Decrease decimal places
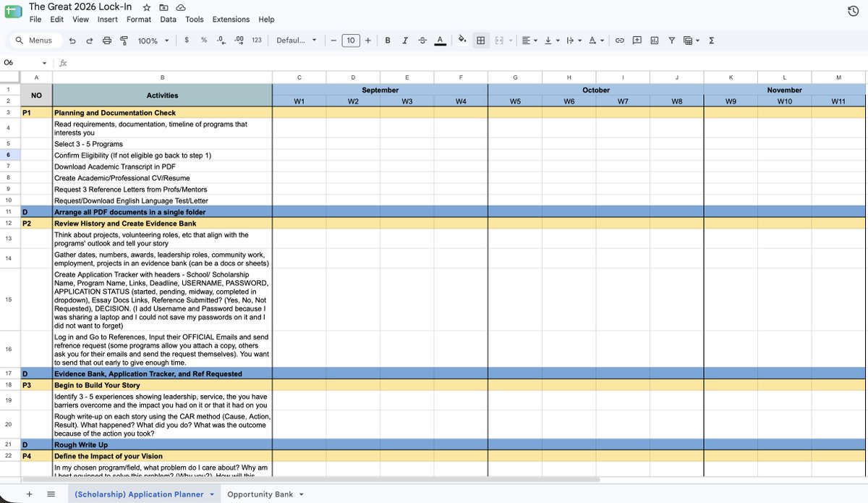The image size is (868, 503). pos(221,41)
